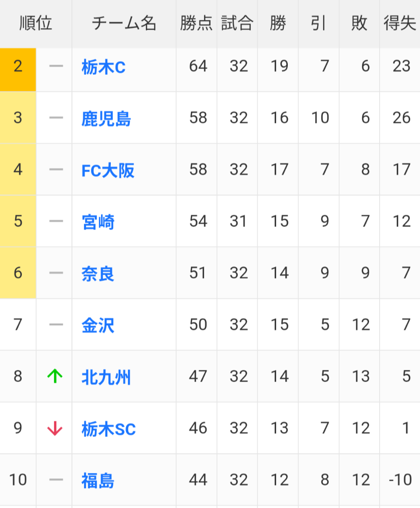Click the orange rank 2 cell

pos(18,67)
